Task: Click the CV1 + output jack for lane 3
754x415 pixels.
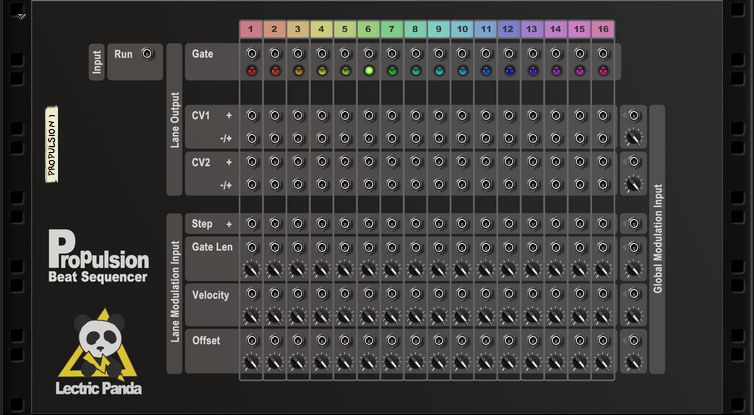Action: point(298,116)
